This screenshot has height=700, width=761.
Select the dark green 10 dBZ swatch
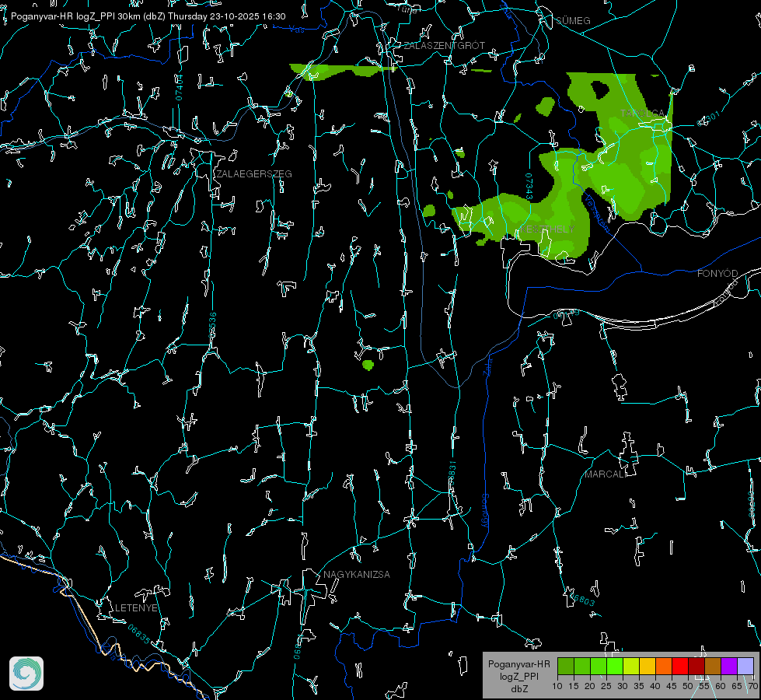click(x=566, y=666)
